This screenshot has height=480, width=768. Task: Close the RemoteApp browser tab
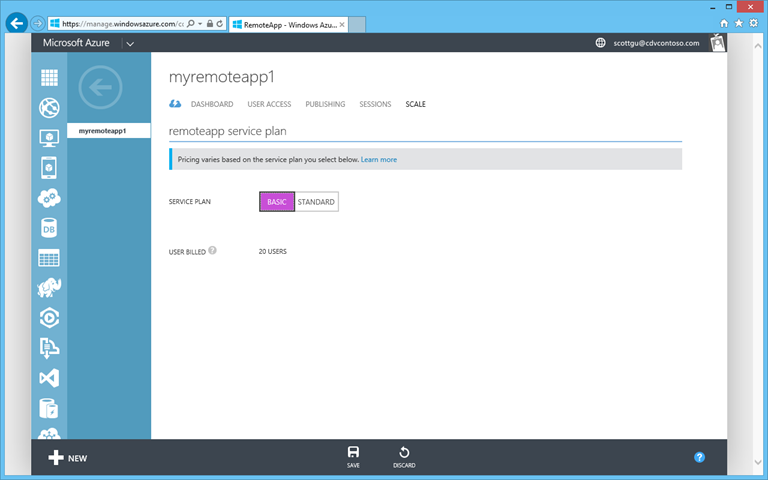click(x=342, y=24)
